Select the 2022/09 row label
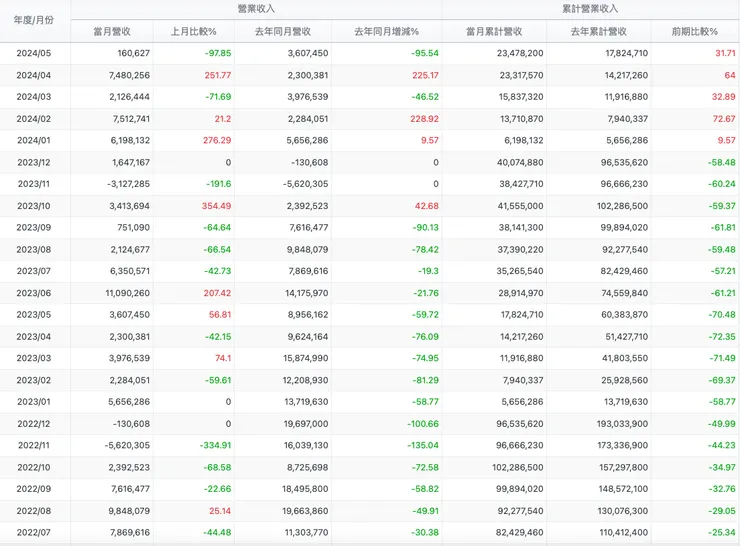The width and height of the screenshot is (740, 546). pyautogui.click(x=34, y=489)
